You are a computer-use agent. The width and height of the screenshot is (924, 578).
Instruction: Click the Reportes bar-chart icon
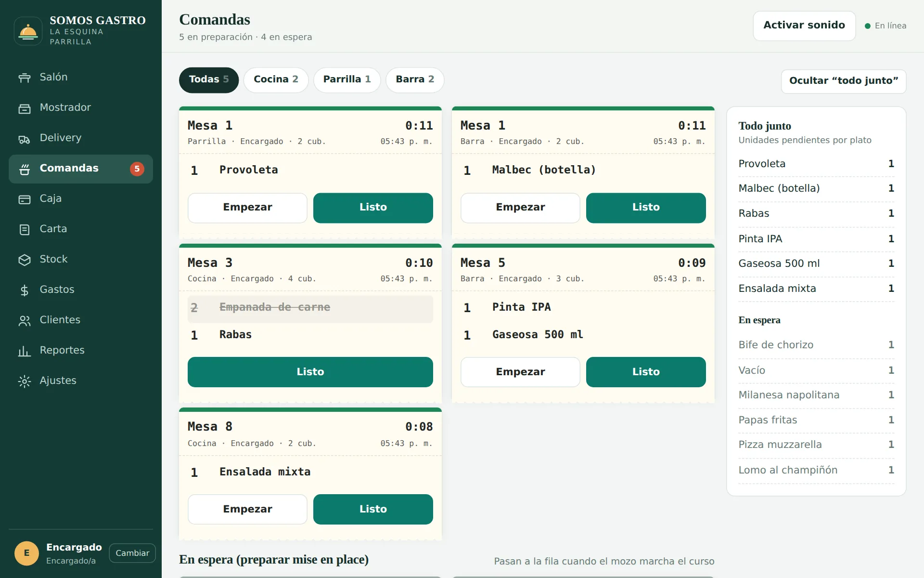pos(25,351)
